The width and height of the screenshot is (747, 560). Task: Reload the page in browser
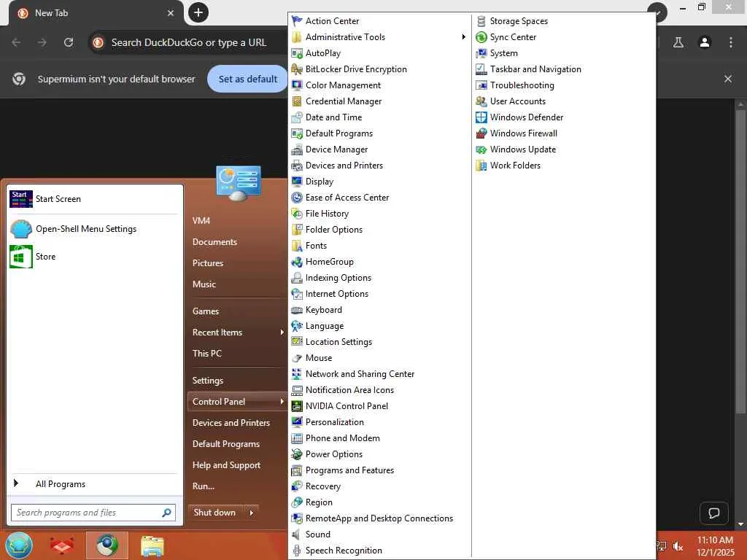69,42
